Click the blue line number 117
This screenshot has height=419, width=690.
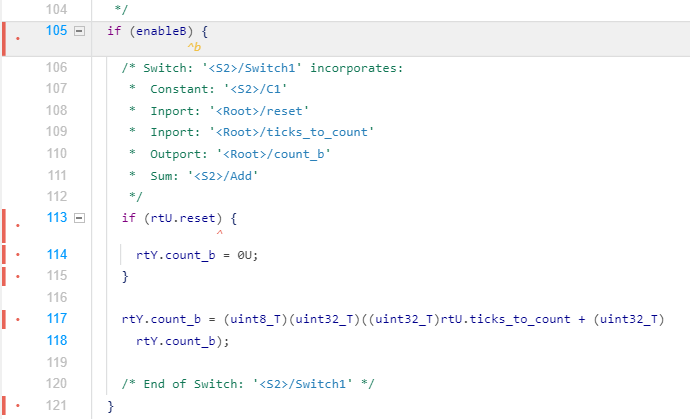coord(56,319)
